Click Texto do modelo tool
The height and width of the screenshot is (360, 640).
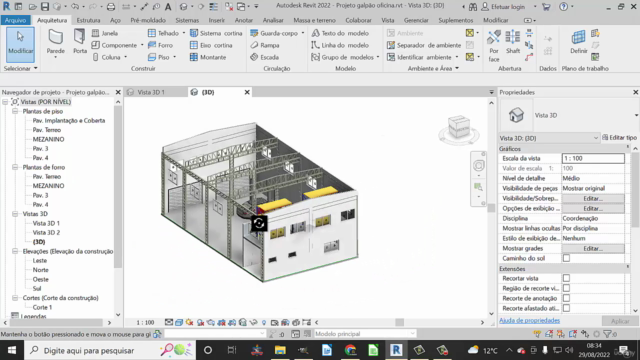(x=340, y=33)
